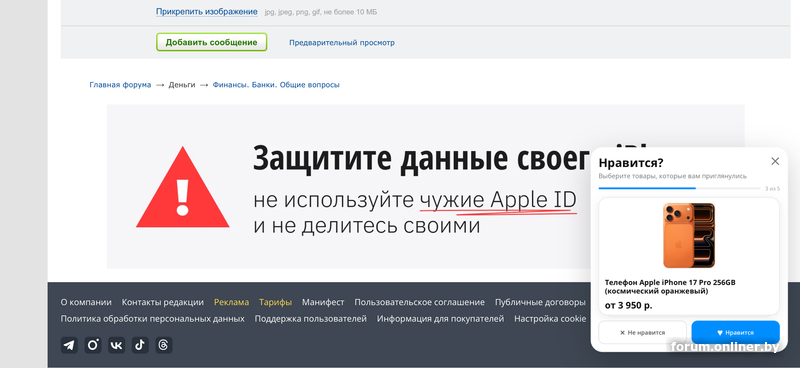Click the 'Добавить сообщение' button

211,42
